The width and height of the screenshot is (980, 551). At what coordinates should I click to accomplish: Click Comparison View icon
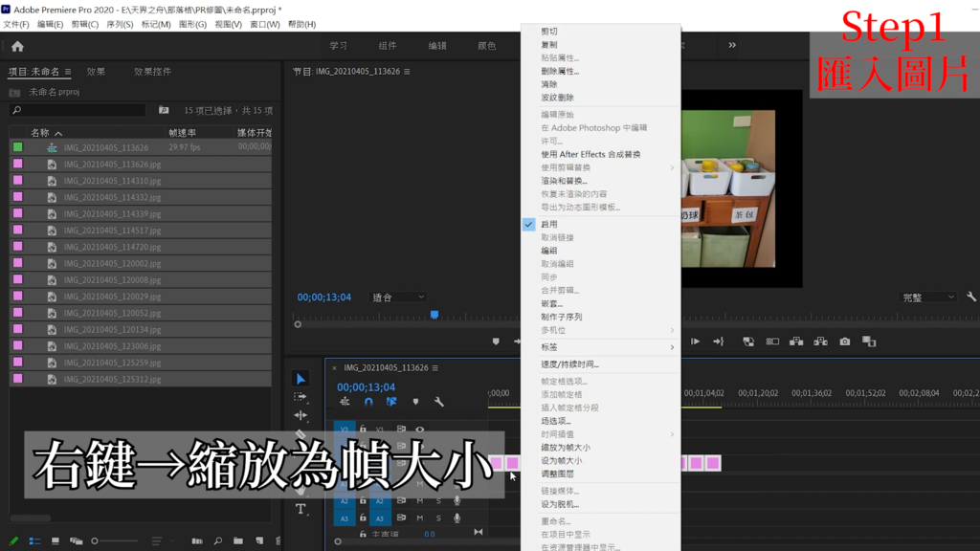coord(869,342)
